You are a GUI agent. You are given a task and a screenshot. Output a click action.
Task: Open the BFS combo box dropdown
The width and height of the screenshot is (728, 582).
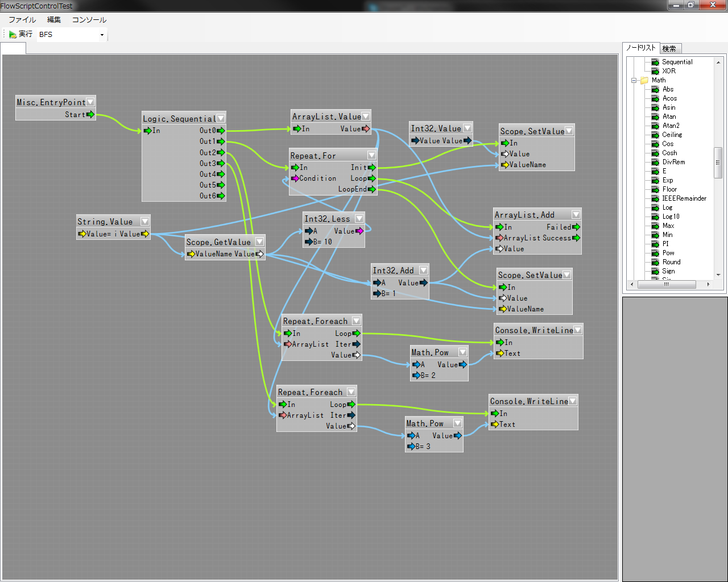[102, 35]
